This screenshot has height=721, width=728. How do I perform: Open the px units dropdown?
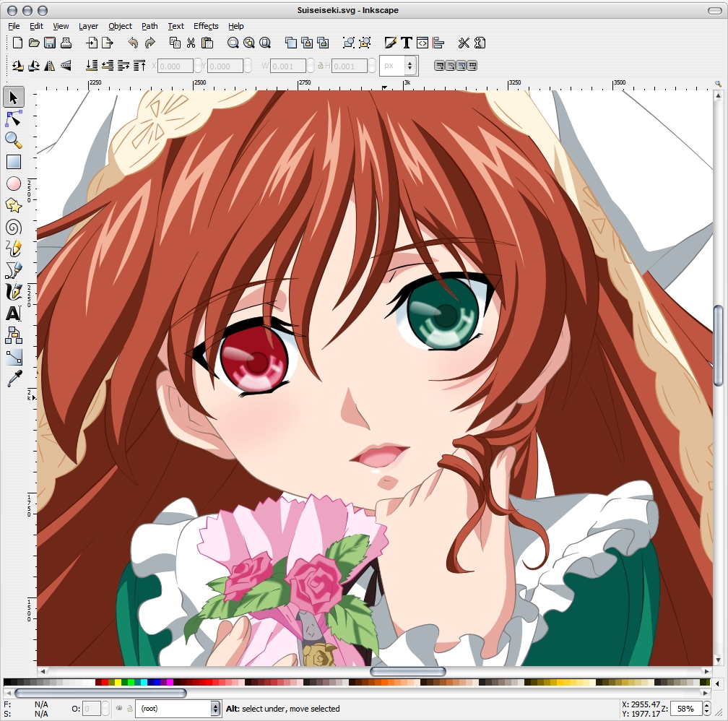399,66
